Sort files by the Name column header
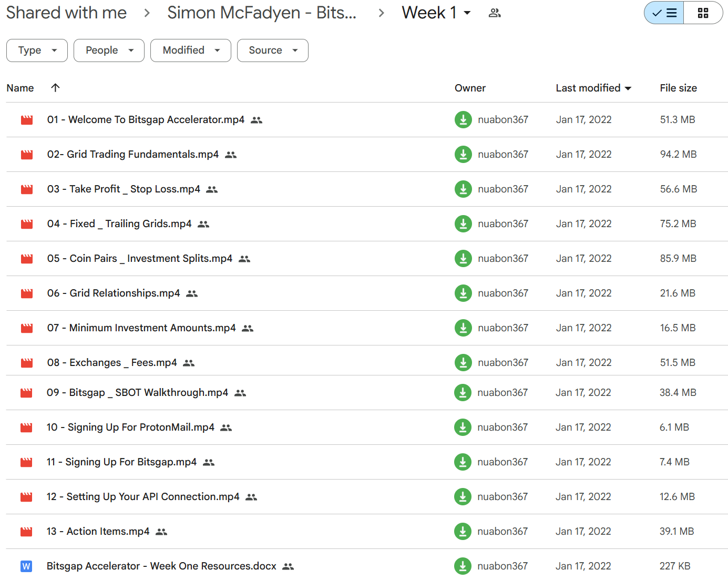Image resolution: width=728 pixels, height=580 pixels. point(20,88)
